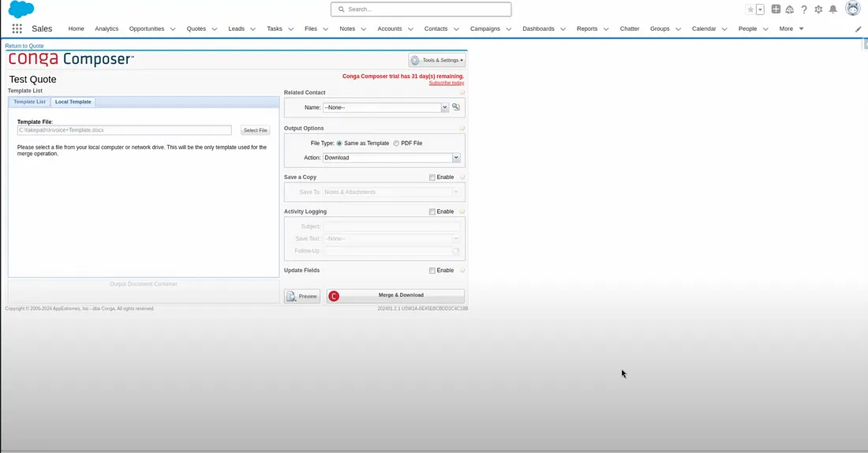The height and width of the screenshot is (453, 868).
Task: View notifications bell icon
Action: [x=832, y=9]
